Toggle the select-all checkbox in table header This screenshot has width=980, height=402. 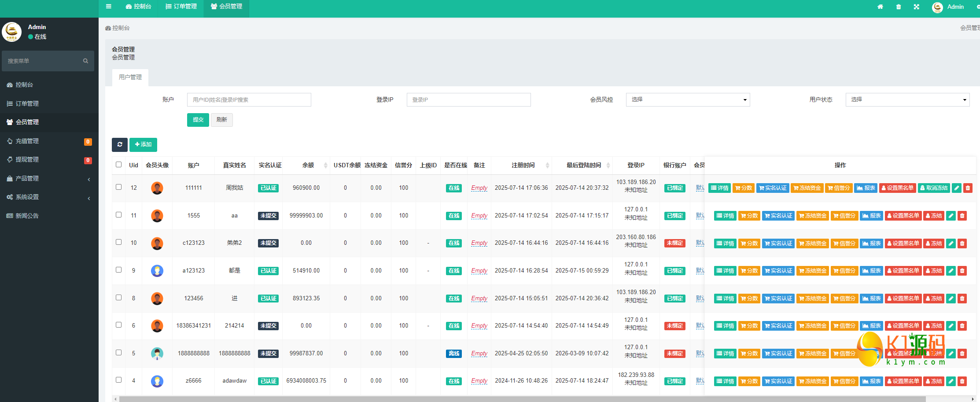(x=118, y=165)
